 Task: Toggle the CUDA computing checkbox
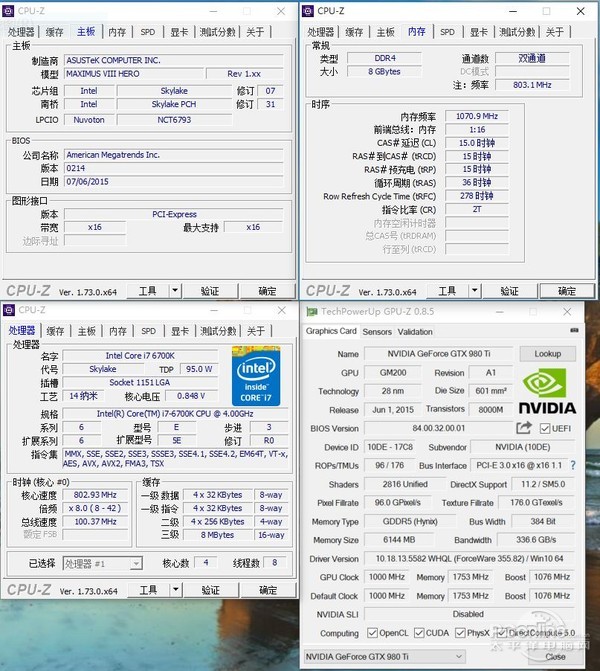tap(419, 632)
